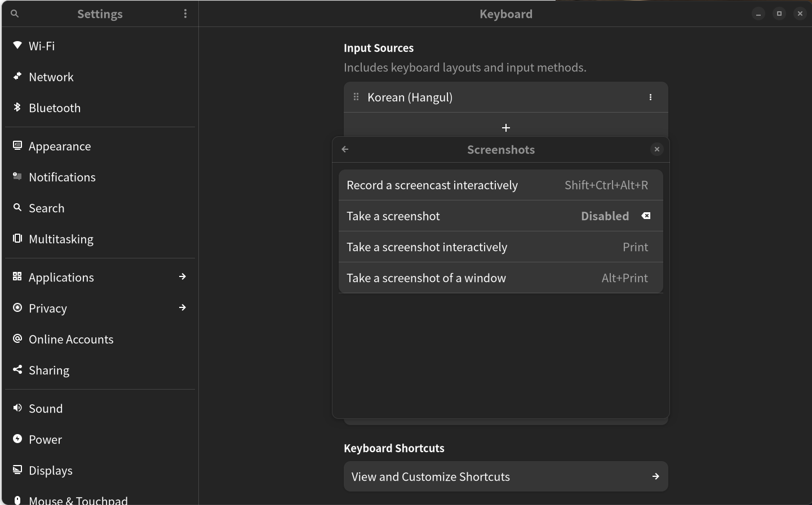The image size is (812, 505).
Task: Edit the Take a screenshot shortcut row
Action: point(501,216)
